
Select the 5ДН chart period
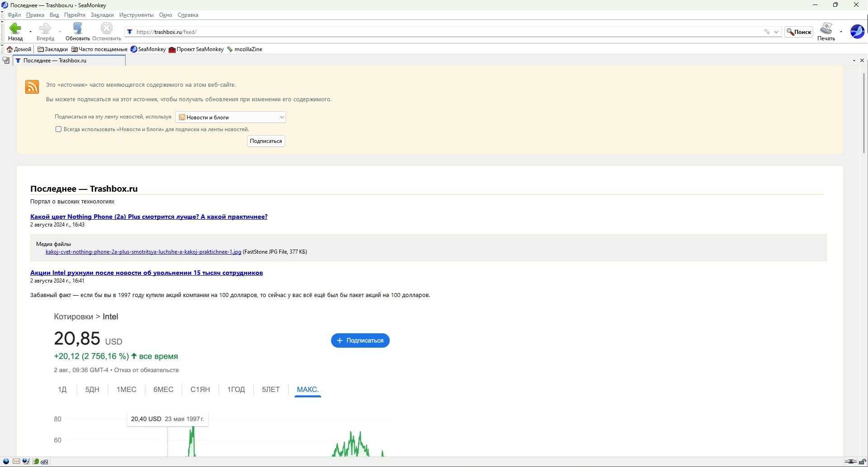click(x=92, y=389)
